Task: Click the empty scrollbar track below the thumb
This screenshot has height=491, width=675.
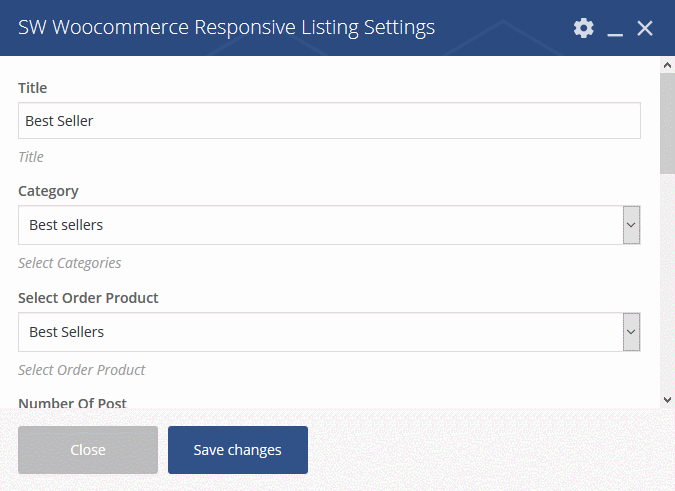Action: pyautogui.click(x=667, y=283)
